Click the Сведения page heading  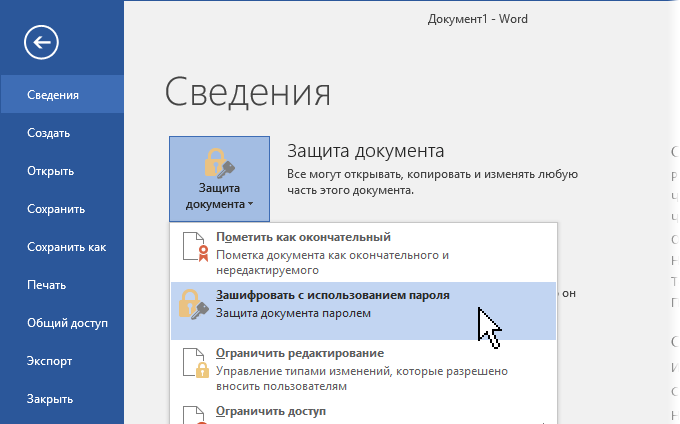pyautogui.click(x=248, y=92)
